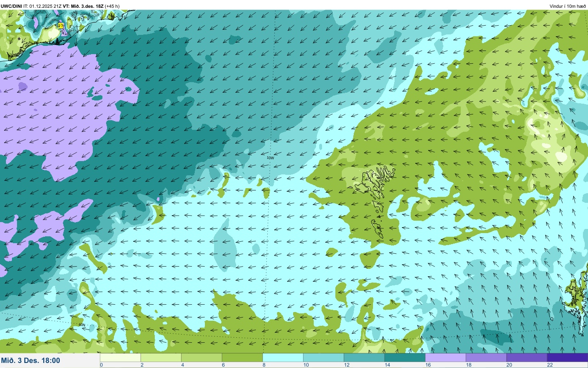Viewport: 588px width, 368px height.
Task: Click the olive green 6–8 legend swatch
Action: pos(242,357)
